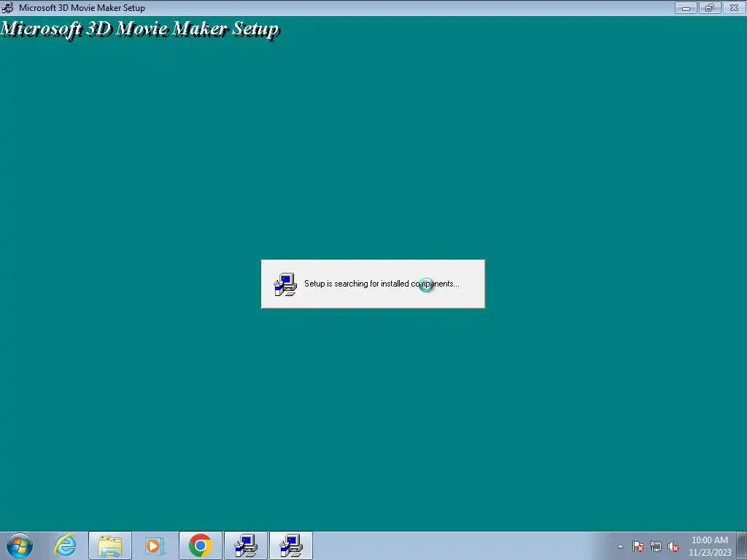Image resolution: width=747 pixels, height=560 pixels.
Task: Click the muted volume tray icon
Action: [x=673, y=546]
